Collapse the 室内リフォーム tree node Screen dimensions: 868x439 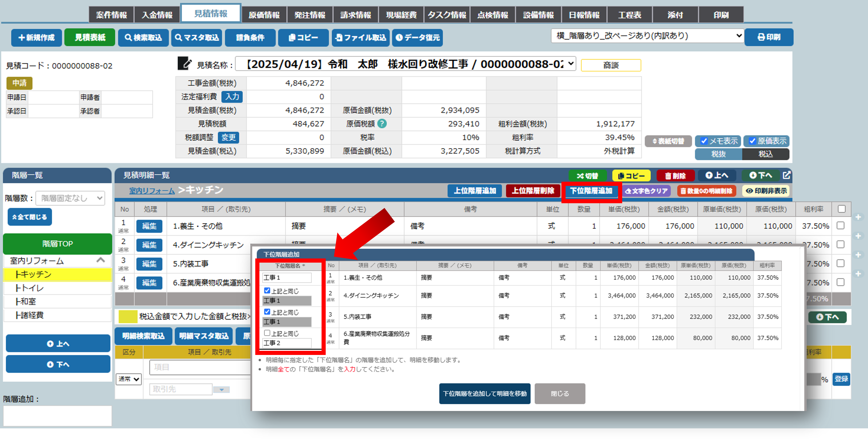pos(100,260)
